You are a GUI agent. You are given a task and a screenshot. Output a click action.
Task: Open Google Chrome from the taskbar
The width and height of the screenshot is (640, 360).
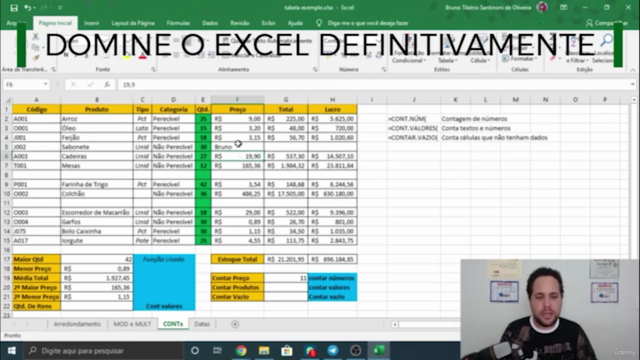241,351
